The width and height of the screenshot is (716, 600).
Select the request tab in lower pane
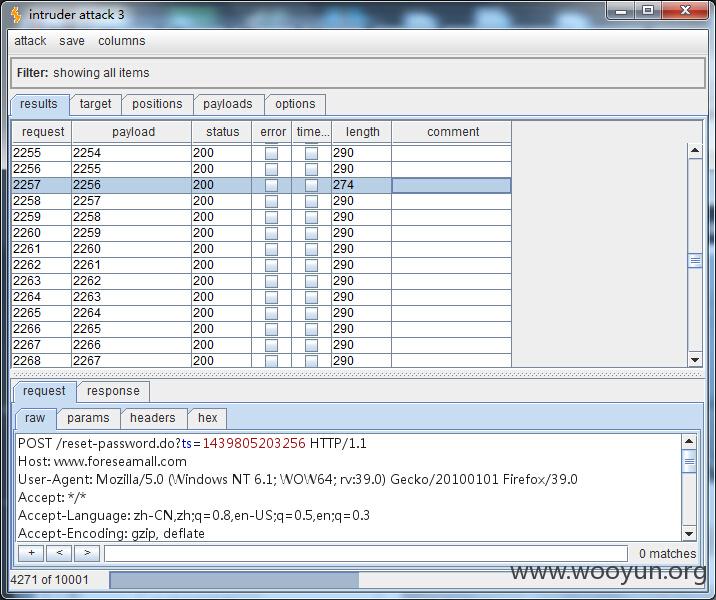tap(44, 391)
